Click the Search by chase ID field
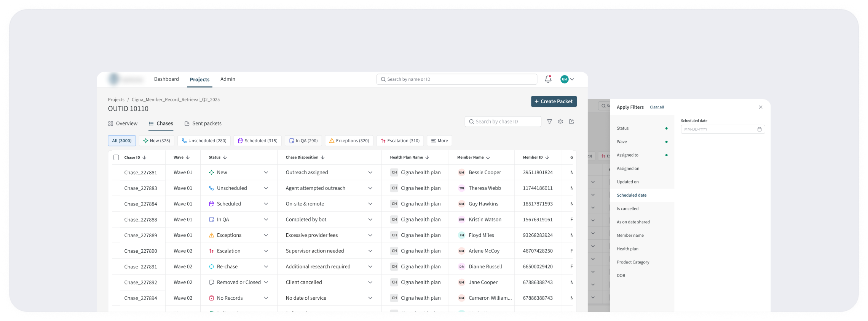This screenshot has width=868, height=321. tap(503, 122)
